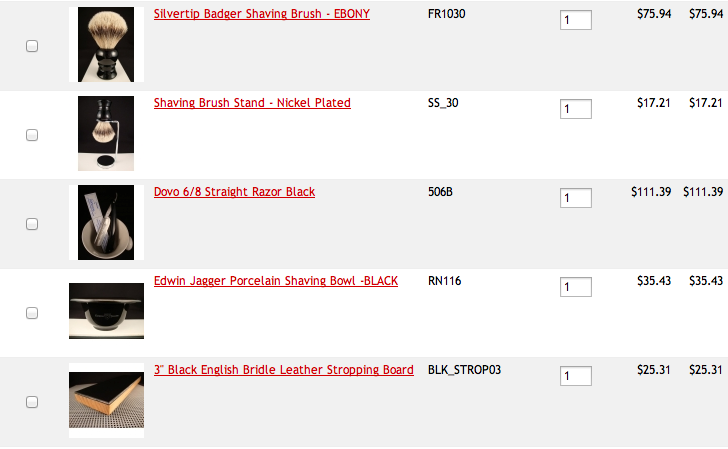The height and width of the screenshot is (449, 728).
Task: Focus quantity field for item 506B
Action: pyautogui.click(x=576, y=198)
